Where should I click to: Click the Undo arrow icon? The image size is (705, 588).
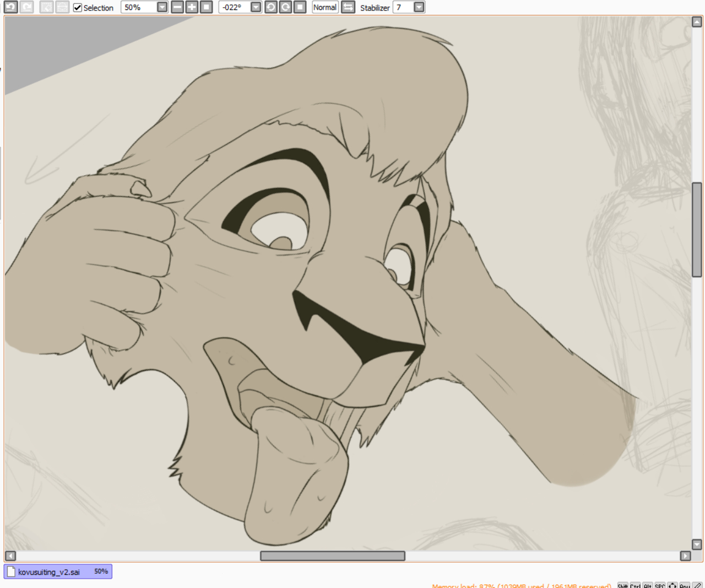point(10,7)
